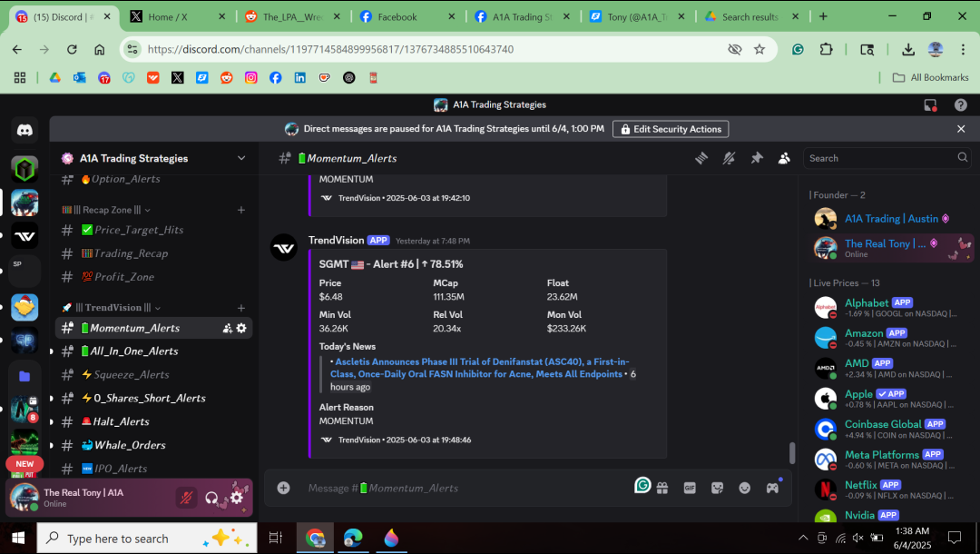Open the emoji picker
The width and height of the screenshot is (980, 554).
click(x=744, y=488)
